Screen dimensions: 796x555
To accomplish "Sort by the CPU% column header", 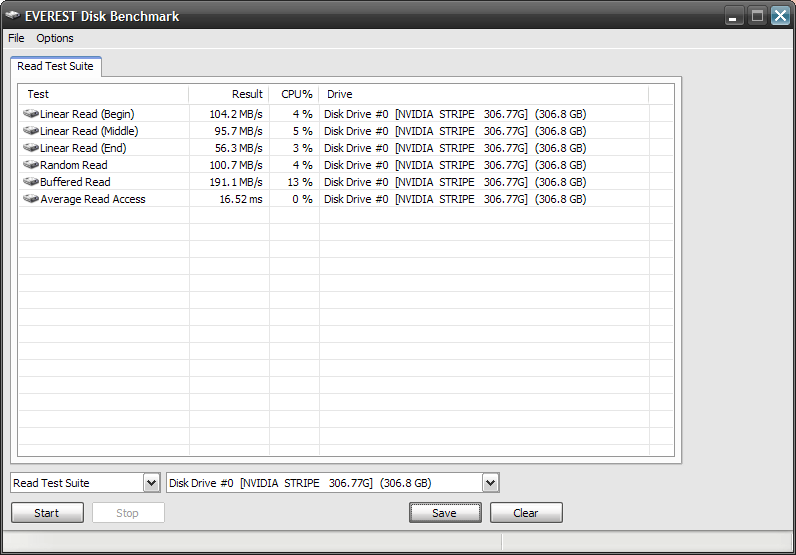I will click(x=295, y=94).
